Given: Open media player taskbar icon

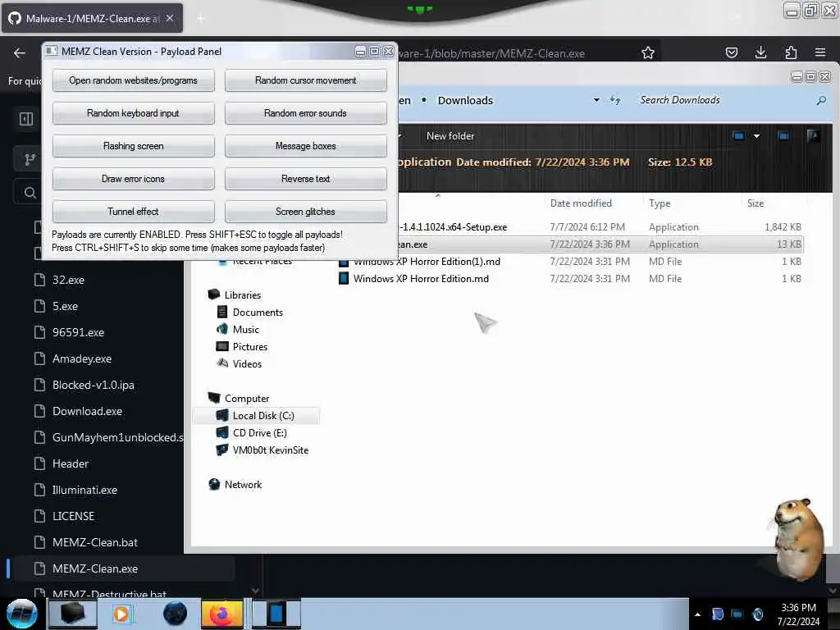Looking at the screenshot, I should [x=121, y=614].
